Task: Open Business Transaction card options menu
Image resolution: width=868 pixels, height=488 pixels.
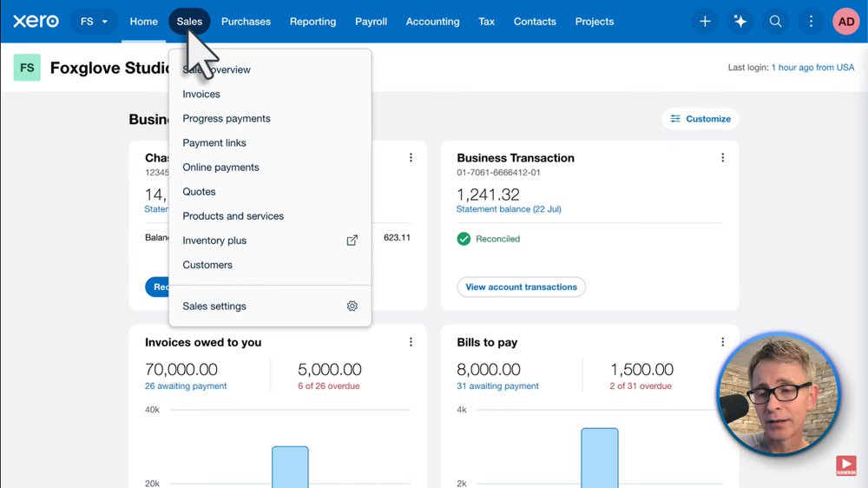Action: 722,158
